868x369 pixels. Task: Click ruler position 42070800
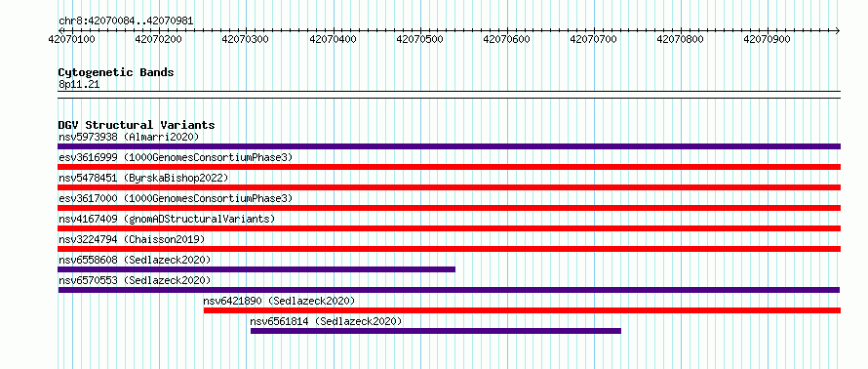(681, 39)
